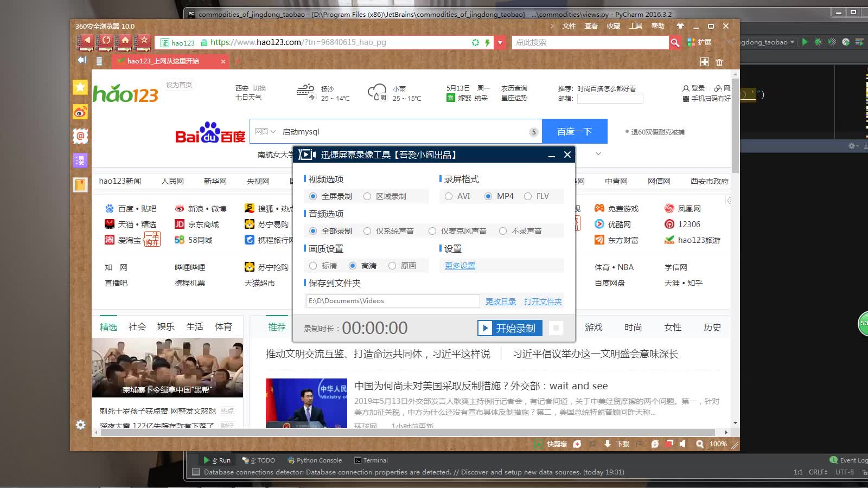The height and width of the screenshot is (488, 868).
Task: Open Weibo icon in browser sidebar
Action: [80, 112]
